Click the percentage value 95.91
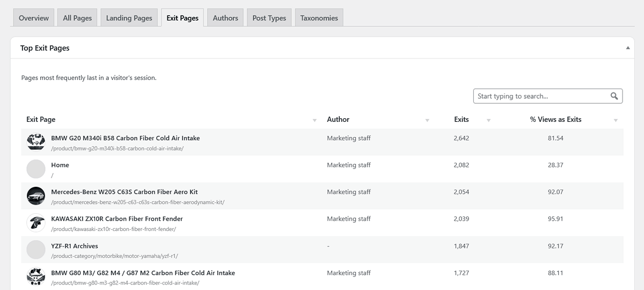The height and width of the screenshot is (290, 644). click(x=555, y=219)
